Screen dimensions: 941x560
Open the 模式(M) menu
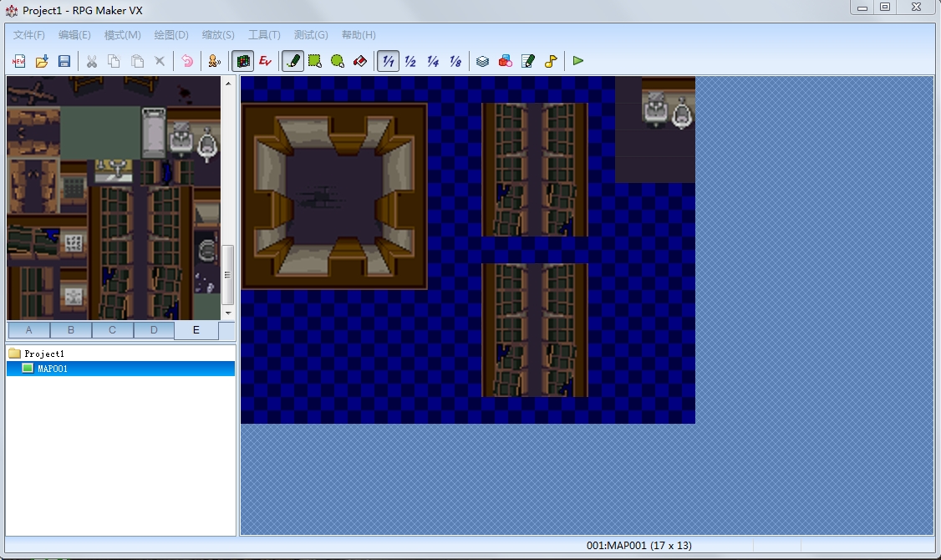click(x=122, y=35)
